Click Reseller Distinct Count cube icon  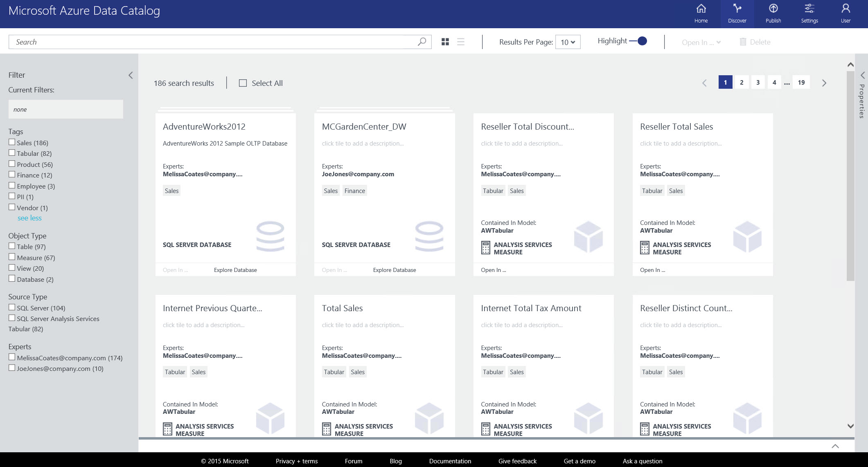[x=747, y=418]
